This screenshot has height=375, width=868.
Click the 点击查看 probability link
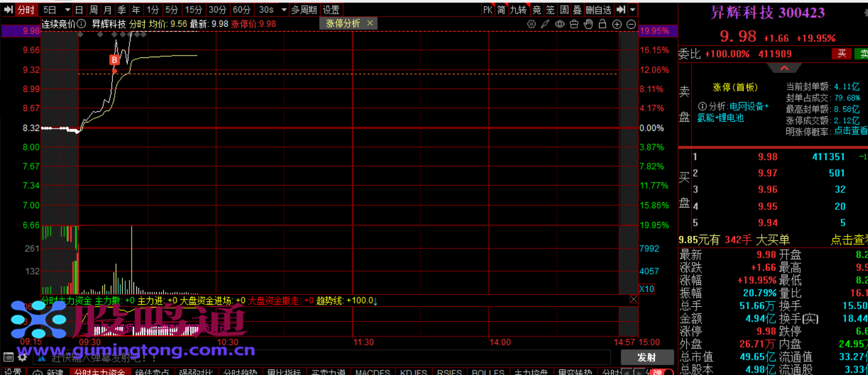[x=850, y=131]
